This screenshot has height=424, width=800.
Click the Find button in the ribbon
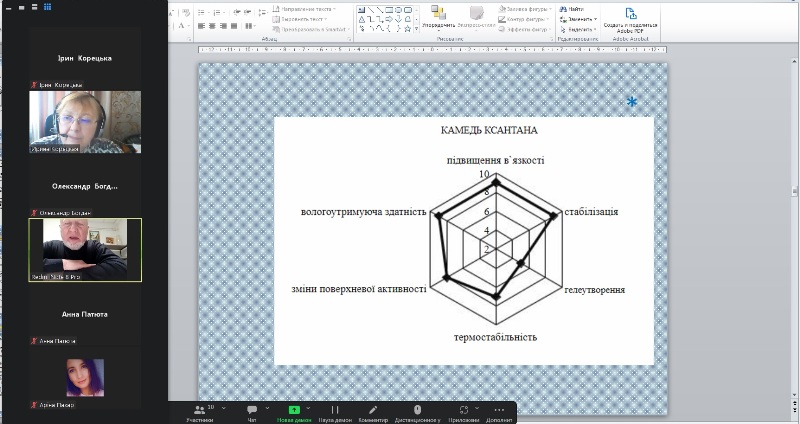coord(574,9)
